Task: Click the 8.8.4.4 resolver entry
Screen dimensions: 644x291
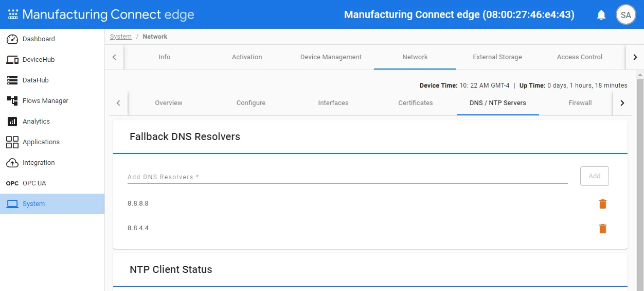Action: (138, 228)
